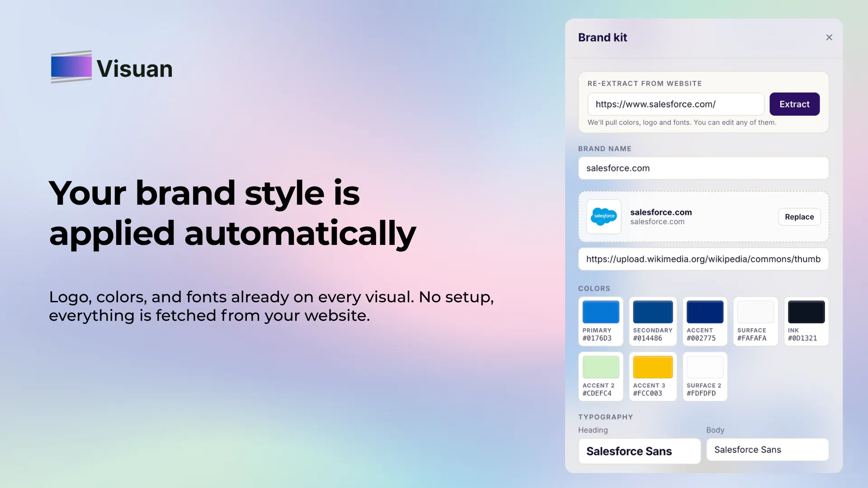
Task: Click the "Your brand style is applied automatically" headline
Action: 232,213
